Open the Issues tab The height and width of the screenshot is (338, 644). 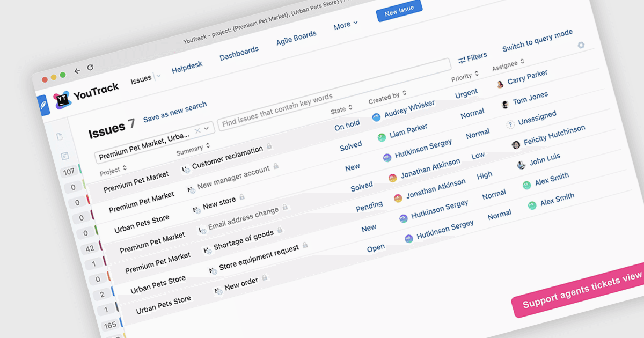click(141, 79)
